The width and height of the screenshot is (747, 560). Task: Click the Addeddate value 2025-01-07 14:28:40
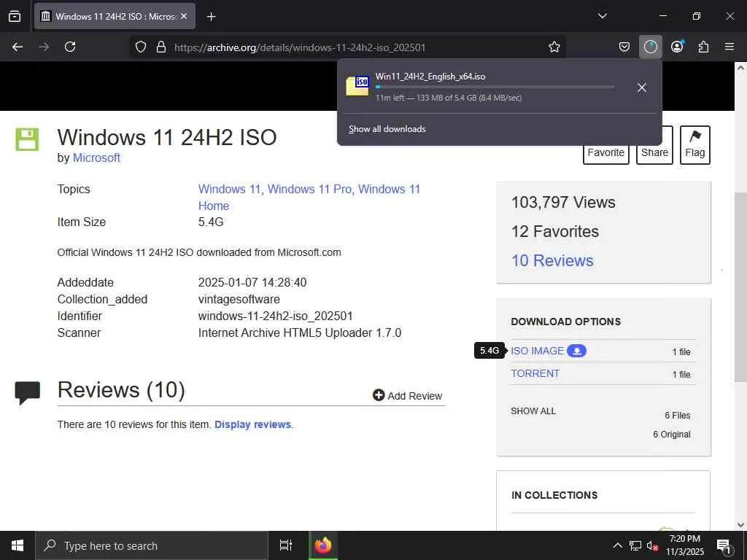click(252, 282)
